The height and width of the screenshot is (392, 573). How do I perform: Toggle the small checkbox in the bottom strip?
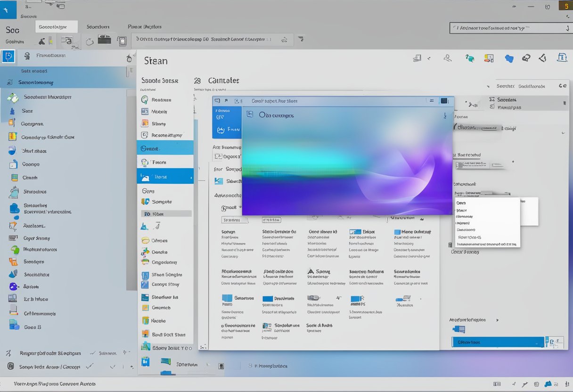coord(220,366)
